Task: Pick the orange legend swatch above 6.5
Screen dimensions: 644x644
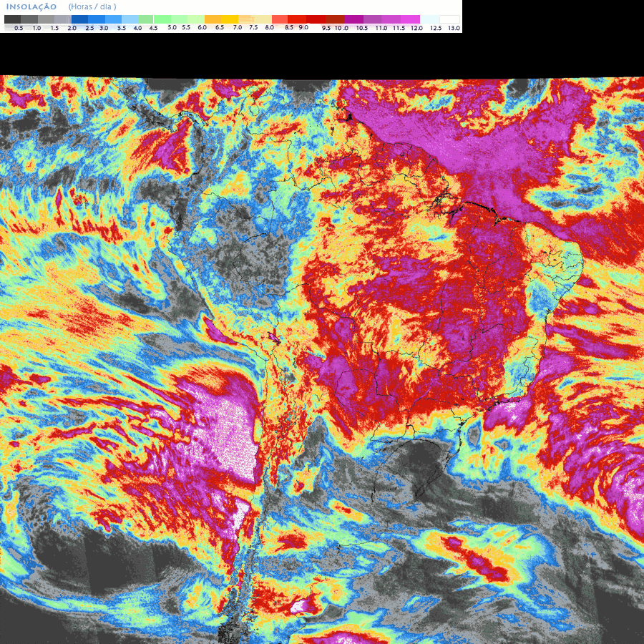Action: point(213,19)
